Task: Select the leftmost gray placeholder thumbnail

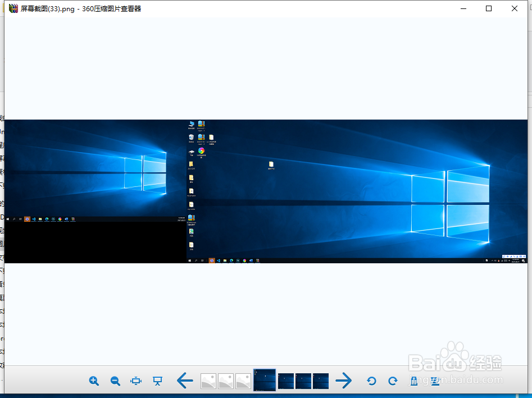Action: coord(208,381)
